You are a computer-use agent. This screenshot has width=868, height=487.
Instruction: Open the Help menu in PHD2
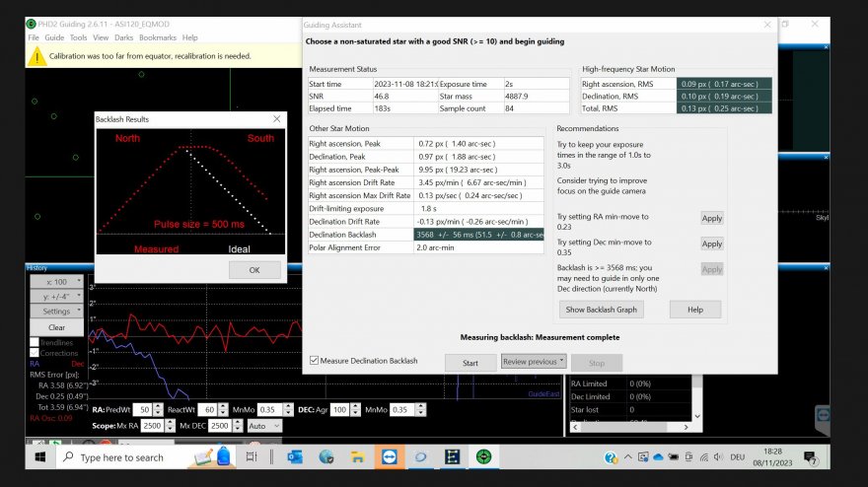(189, 37)
